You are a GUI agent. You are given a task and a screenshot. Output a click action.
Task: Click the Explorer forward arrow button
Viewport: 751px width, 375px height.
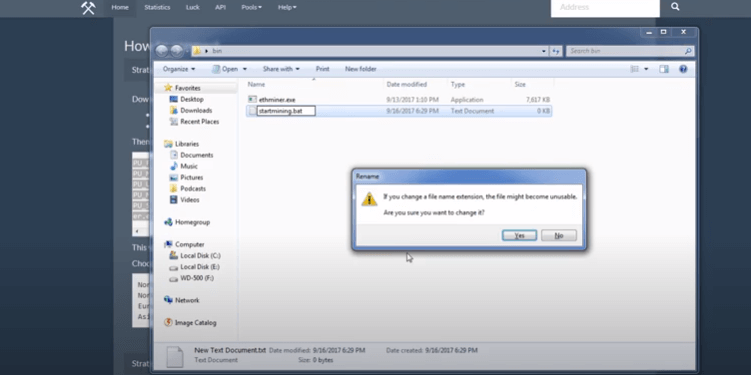[177, 51]
